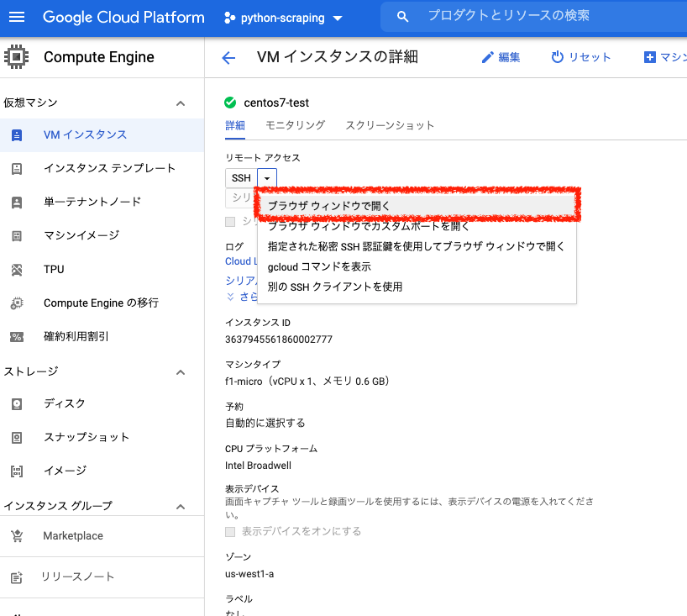Open 確約利用割引 page
This screenshot has height=616, width=687.
click(x=76, y=336)
